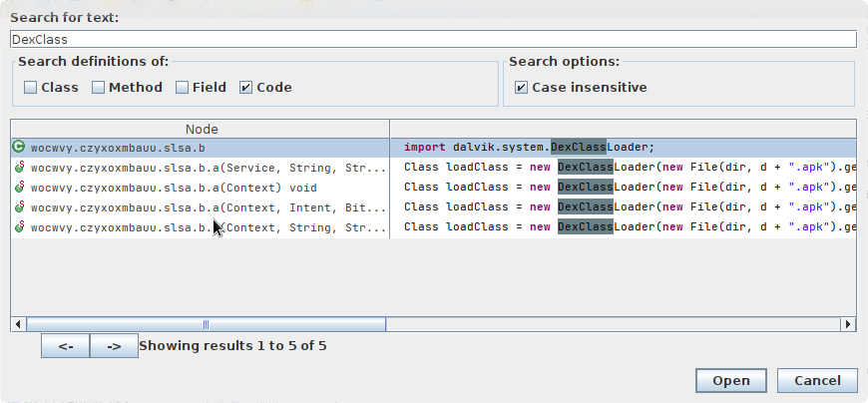Click the Search for text input field

pos(433,39)
